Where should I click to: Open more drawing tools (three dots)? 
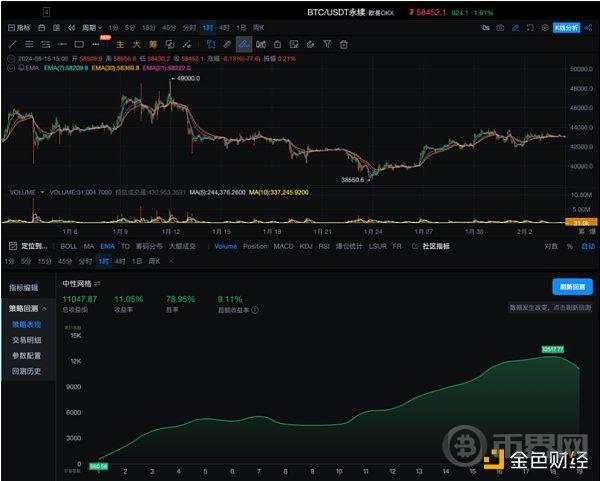tap(96, 44)
